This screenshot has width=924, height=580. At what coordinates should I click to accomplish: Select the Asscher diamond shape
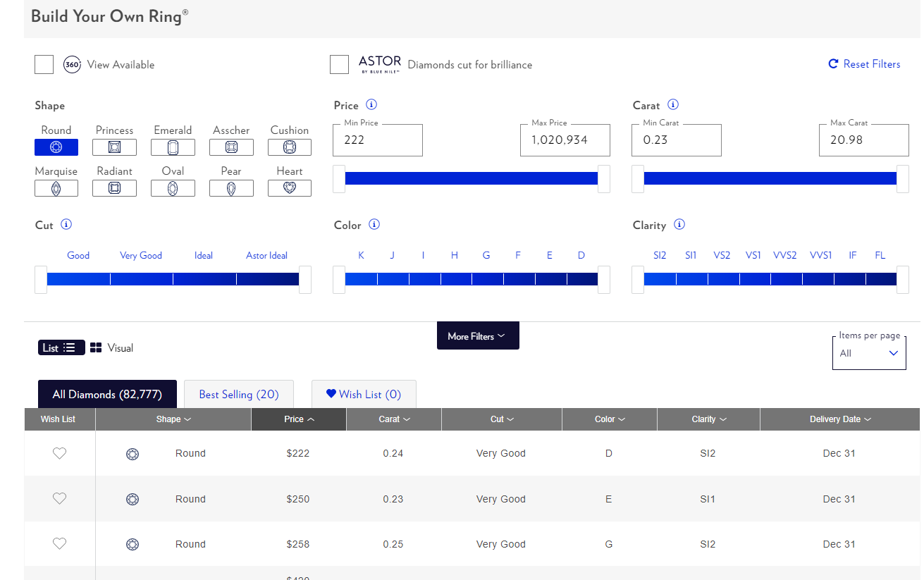tap(231, 147)
